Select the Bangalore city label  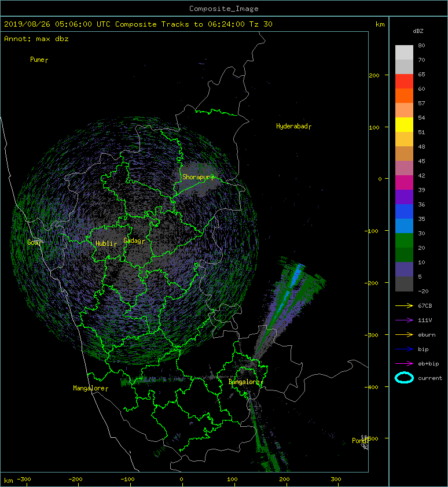[244, 382]
